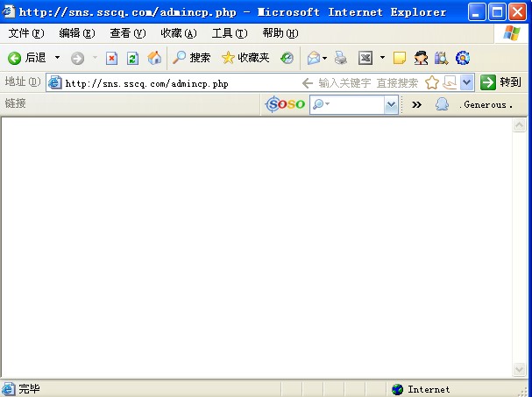Image resolution: width=532 pixels, height=397 pixels.
Task: Open the 搜索 search pane
Action: tap(191, 58)
